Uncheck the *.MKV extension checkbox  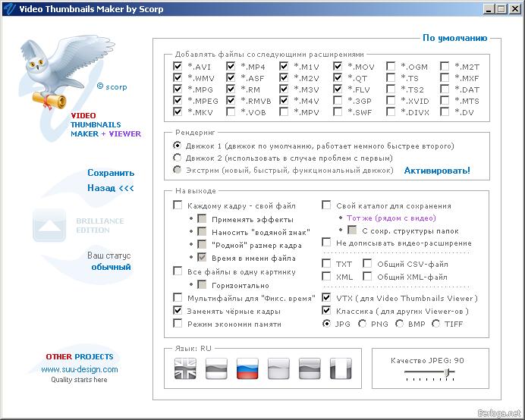point(178,111)
